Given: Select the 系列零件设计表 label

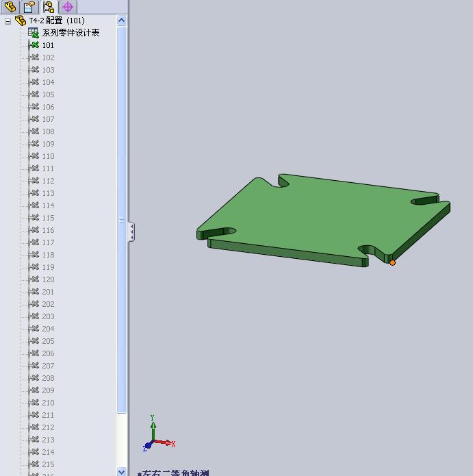Looking at the screenshot, I should point(71,33).
